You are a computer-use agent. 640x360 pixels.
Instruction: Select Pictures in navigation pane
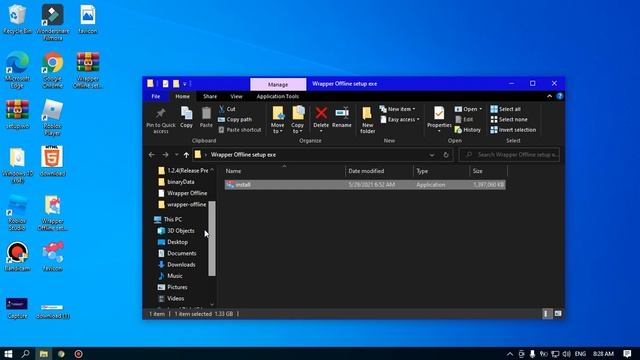tap(172, 287)
